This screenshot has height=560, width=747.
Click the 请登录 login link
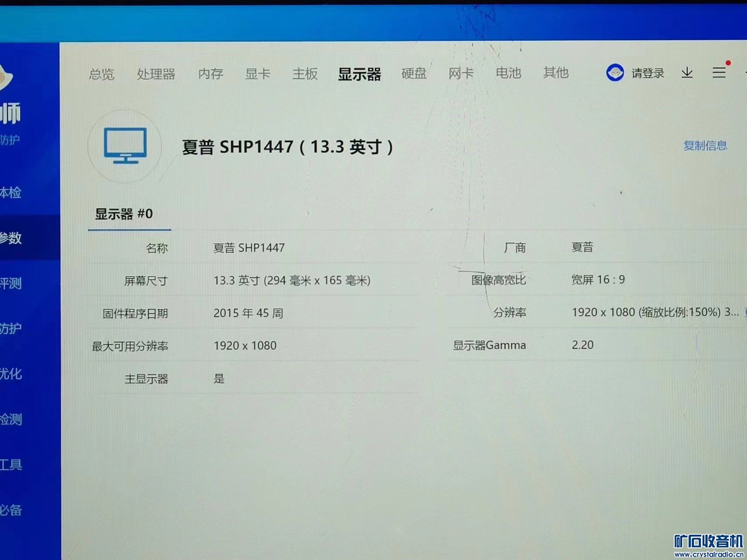click(x=648, y=73)
